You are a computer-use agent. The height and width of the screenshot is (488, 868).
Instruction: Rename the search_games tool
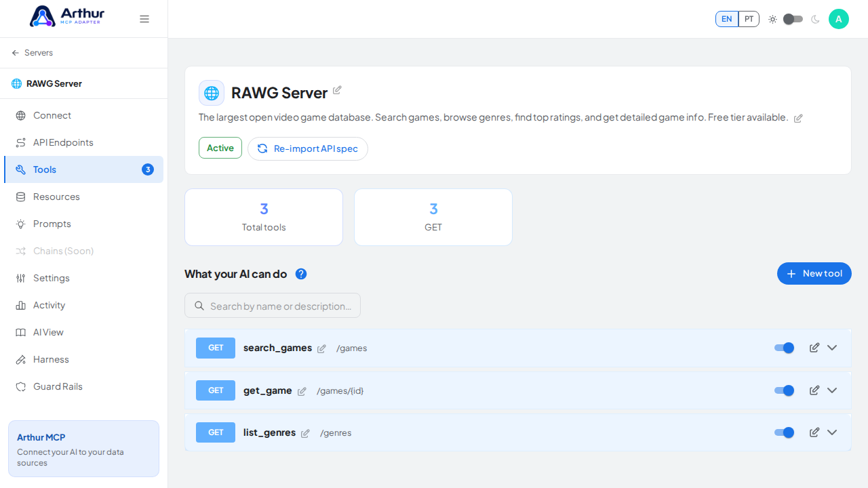(x=321, y=348)
